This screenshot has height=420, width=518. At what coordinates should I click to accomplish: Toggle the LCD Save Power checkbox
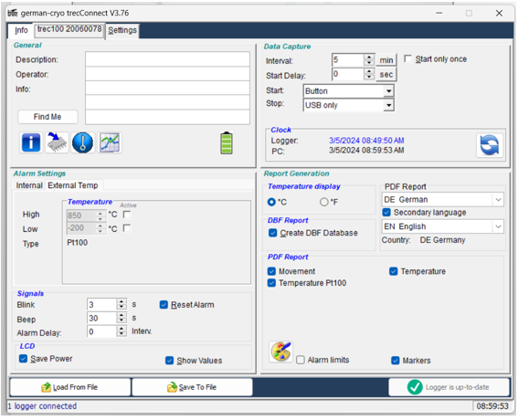click(x=23, y=359)
